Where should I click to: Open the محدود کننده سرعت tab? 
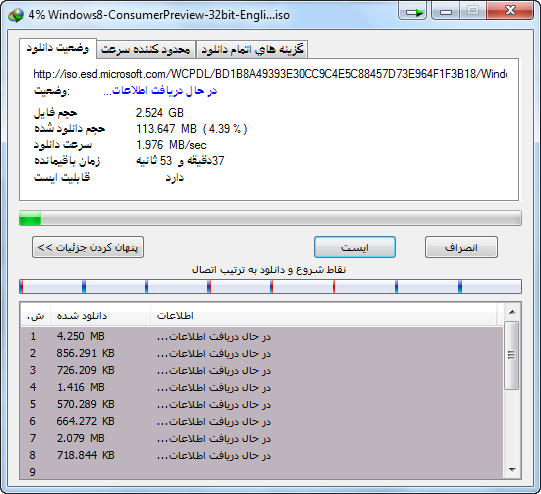pos(146,49)
